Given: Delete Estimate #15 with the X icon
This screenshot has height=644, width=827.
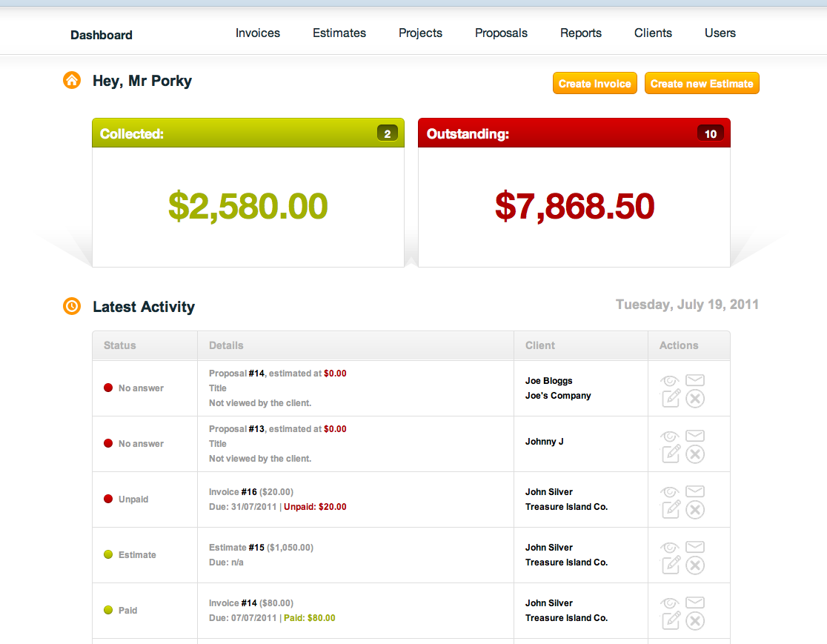Looking at the screenshot, I should click(694, 565).
